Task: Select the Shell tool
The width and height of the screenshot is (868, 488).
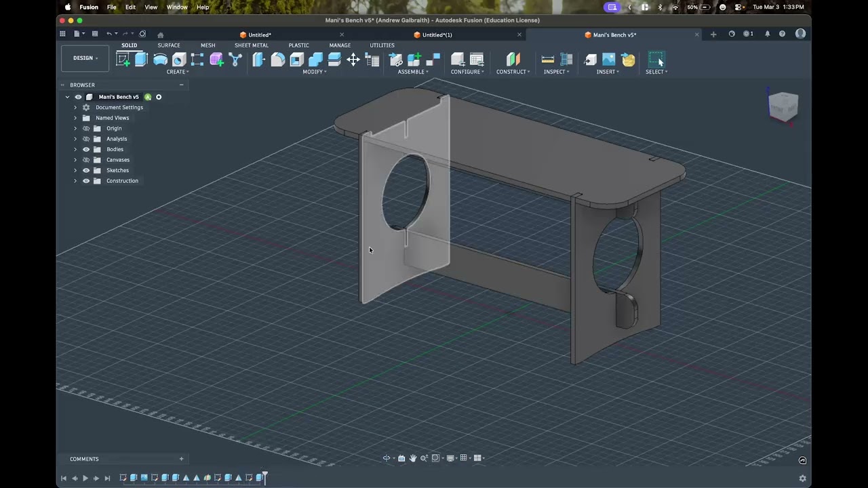Action: (x=296, y=60)
